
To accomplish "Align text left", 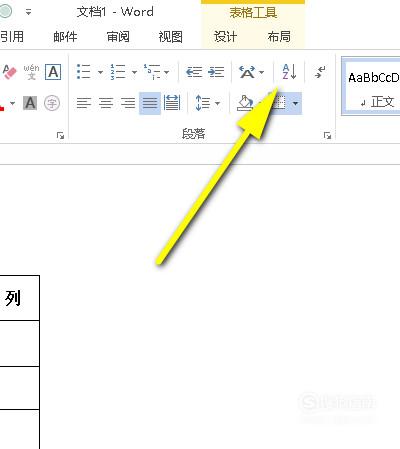I will (x=84, y=103).
